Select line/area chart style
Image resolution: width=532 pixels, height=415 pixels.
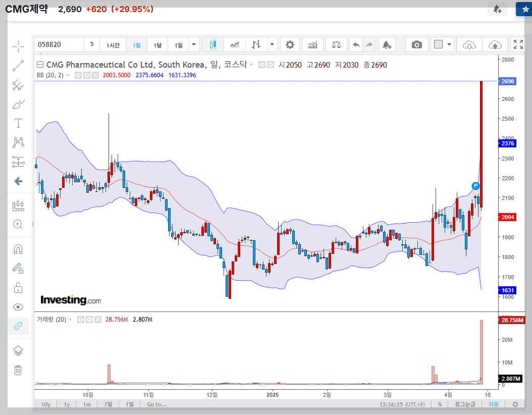234,45
